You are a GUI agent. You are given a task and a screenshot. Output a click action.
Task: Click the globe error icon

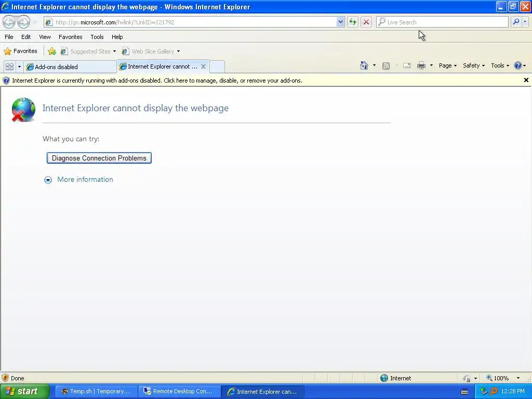(x=23, y=110)
